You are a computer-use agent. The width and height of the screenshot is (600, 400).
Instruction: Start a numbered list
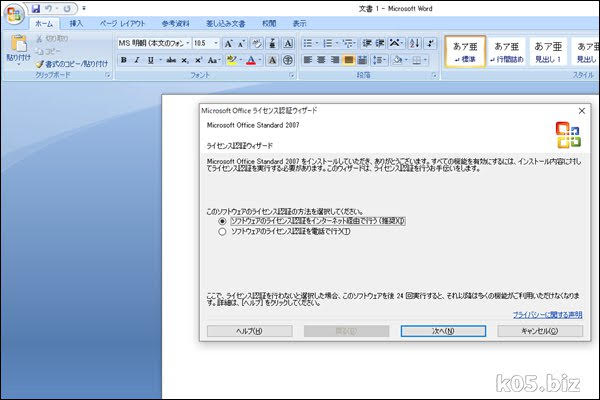[330, 43]
